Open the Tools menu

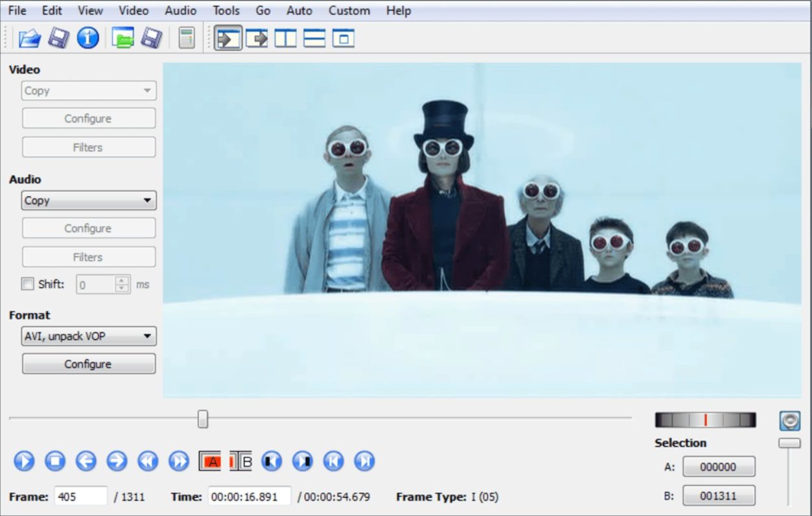(226, 11)
